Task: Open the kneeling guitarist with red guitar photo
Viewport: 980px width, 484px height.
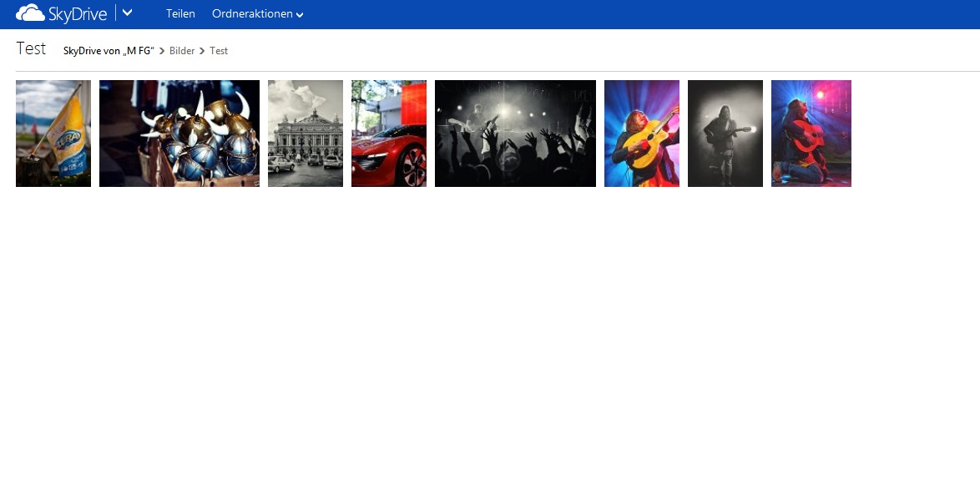Action: coord(811,134)
